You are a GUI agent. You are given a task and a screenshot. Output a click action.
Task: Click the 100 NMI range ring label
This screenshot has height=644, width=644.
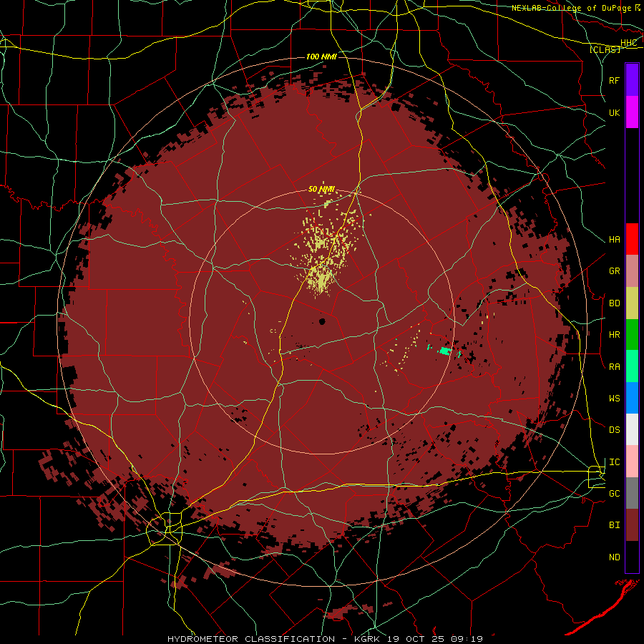pos(321,57)
